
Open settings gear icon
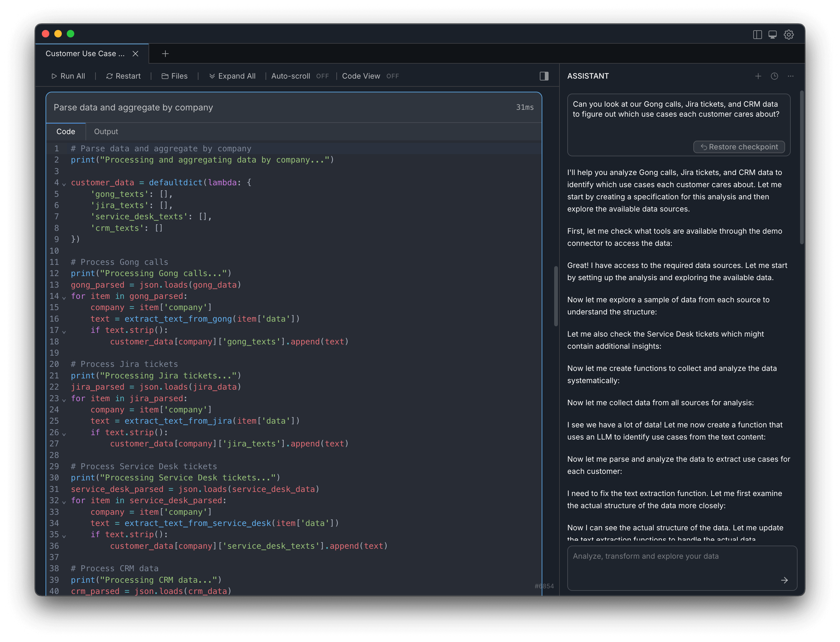point(789,34)
